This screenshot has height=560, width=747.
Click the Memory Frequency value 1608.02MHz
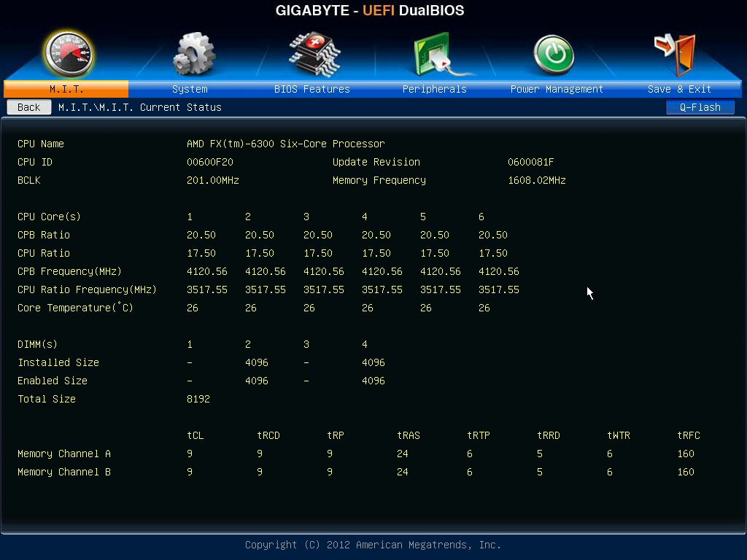(x=536, y=181)
